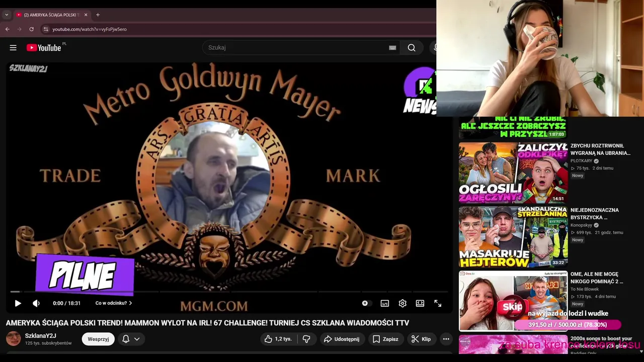Open the SzklanaY2J channel name link
Viewport: 644px width, 362px height.
pos(41,336)
